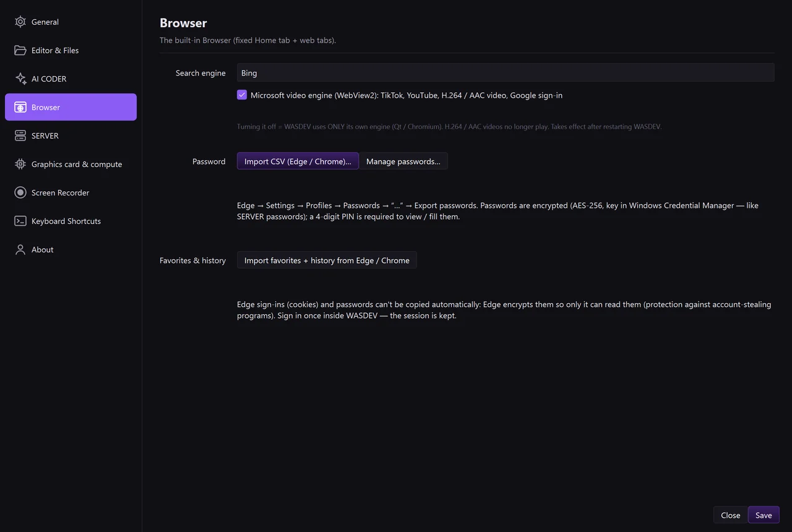This screenshot has width=792, height=532.
Task: Click the Screen Recorder record icon
Action: tap(20, 192)
